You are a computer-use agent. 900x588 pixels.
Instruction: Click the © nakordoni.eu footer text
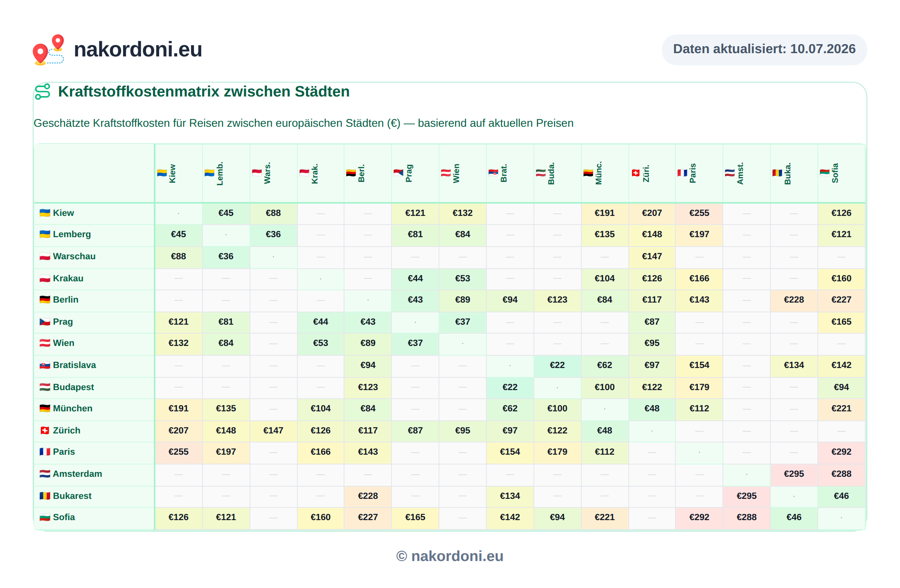tap(450, 556)
